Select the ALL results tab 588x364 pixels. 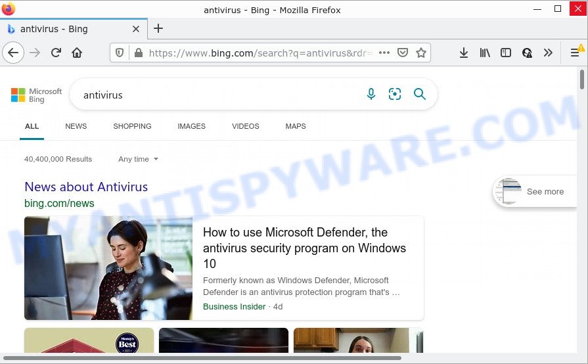32,127
